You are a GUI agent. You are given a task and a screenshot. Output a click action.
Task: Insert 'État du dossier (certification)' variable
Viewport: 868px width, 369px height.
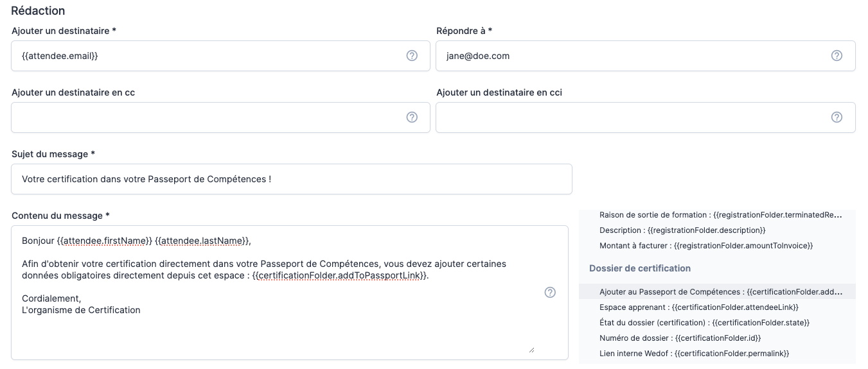tap(704, 323)
